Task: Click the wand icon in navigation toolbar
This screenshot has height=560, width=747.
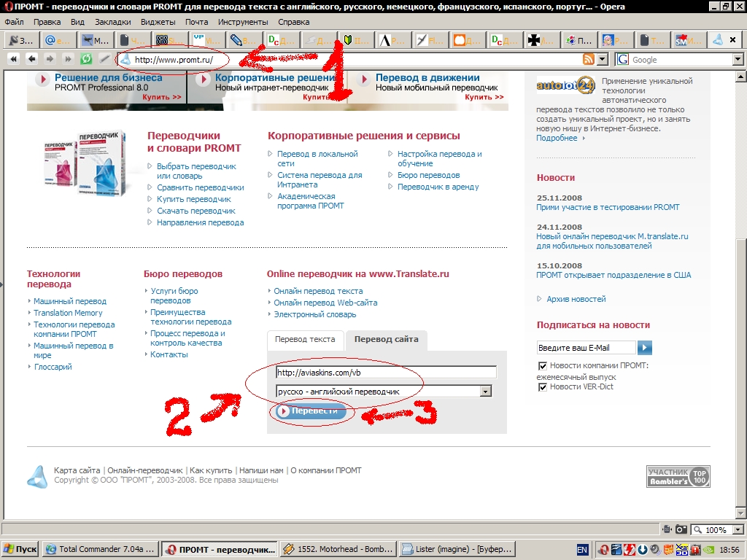Action: (104, 59)
